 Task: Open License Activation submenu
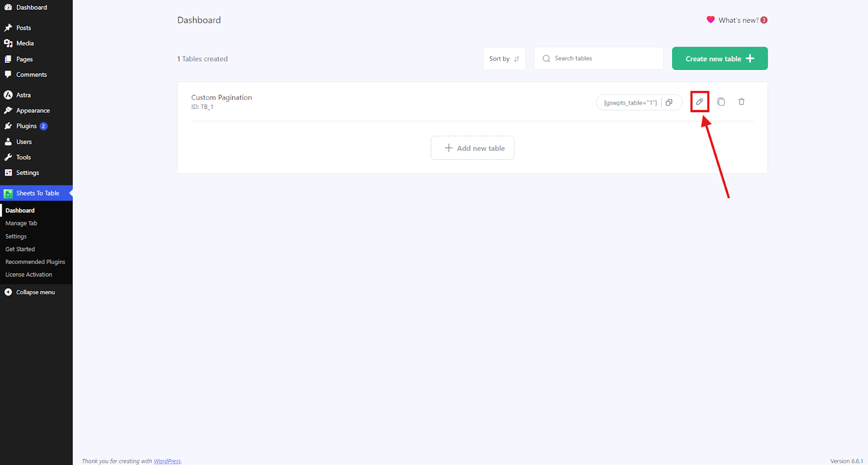pos(29,275)
